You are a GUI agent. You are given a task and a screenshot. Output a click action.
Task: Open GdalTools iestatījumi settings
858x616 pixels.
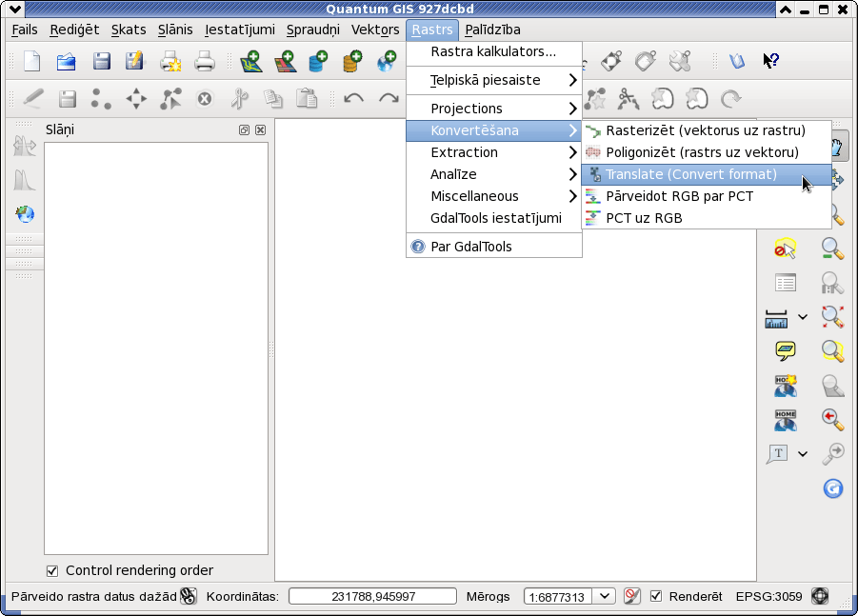[x=494, y=218]
